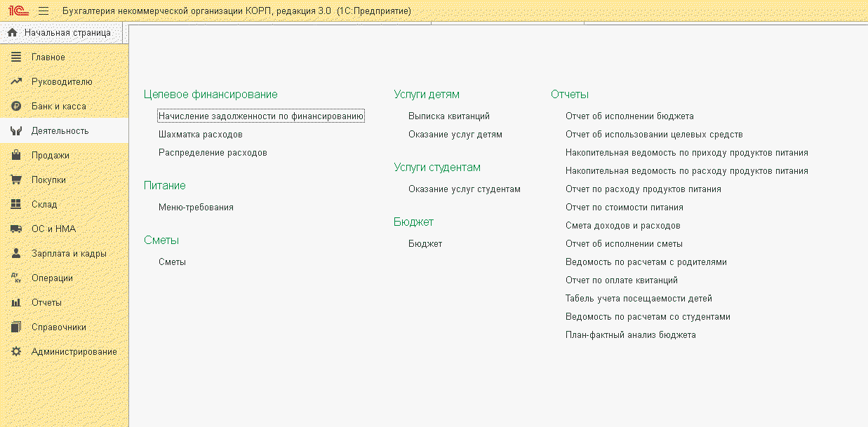The image size is (868, 427).
Task: Click the Продажи shopping bag icon
Action: (x=16, y=155)
